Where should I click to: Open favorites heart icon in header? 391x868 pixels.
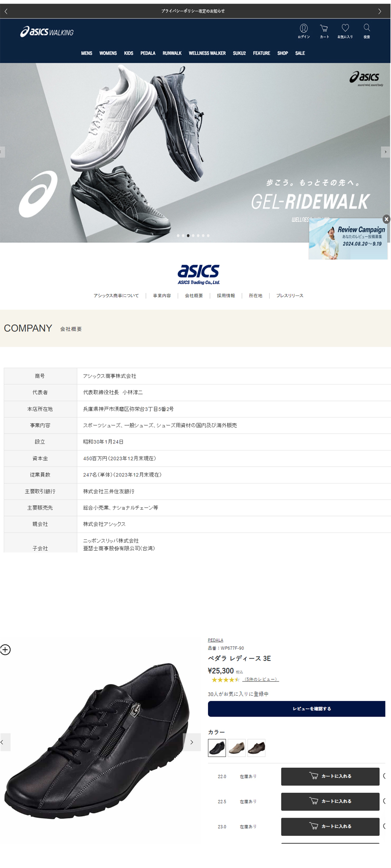345,31
